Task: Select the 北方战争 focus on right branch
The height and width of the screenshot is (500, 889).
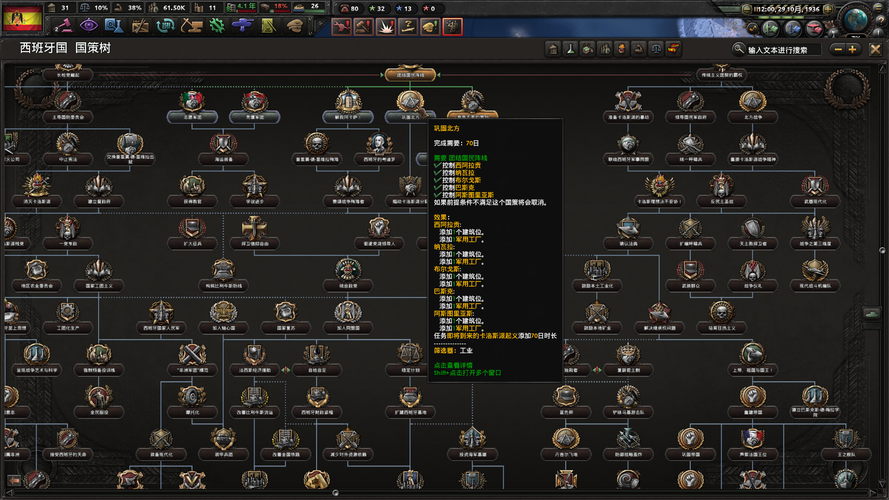Action: (x=753, y=108)
